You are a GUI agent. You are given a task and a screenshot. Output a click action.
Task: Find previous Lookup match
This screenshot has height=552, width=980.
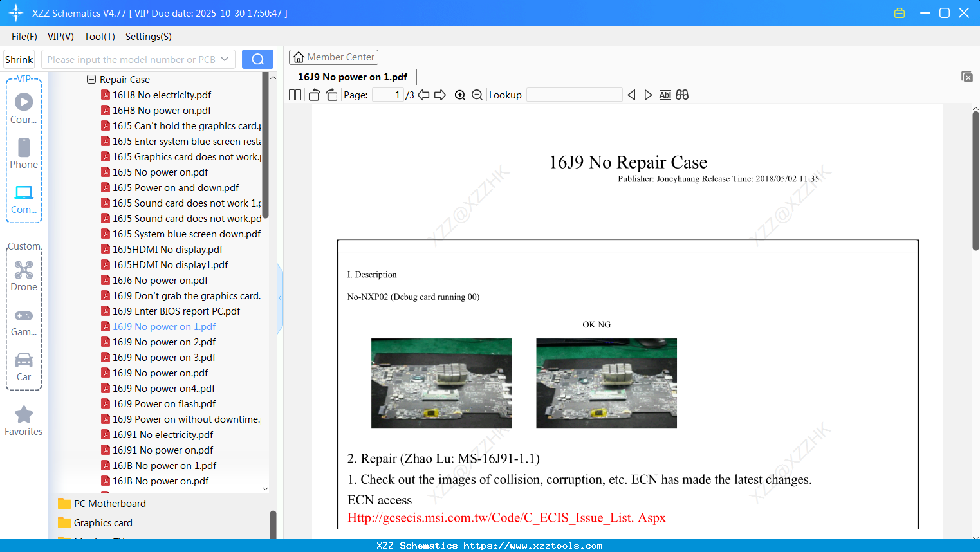tap(631, 95)
